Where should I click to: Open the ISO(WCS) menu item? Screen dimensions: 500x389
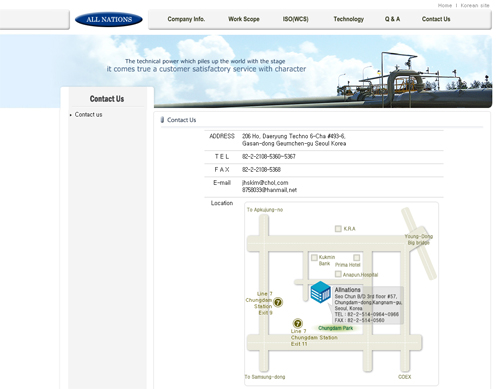coord(295,19)
